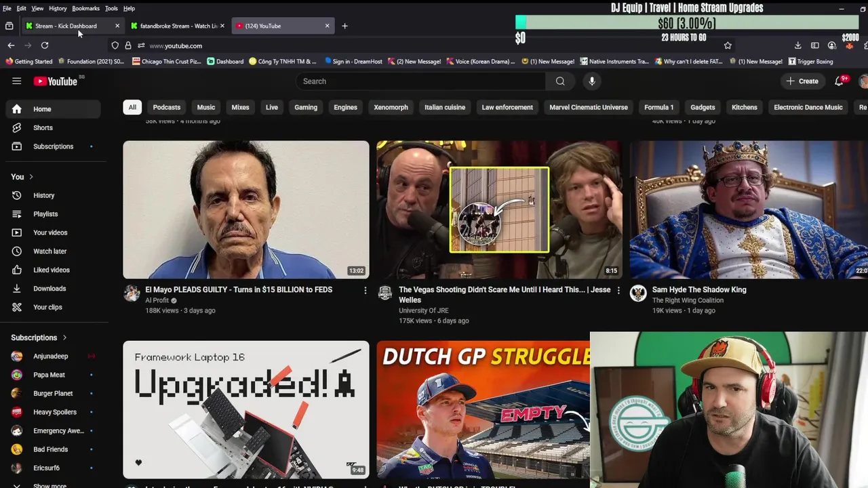
Task: Open Dutch GP Struggle video thumbnail
Action: (x=484, y=409)
